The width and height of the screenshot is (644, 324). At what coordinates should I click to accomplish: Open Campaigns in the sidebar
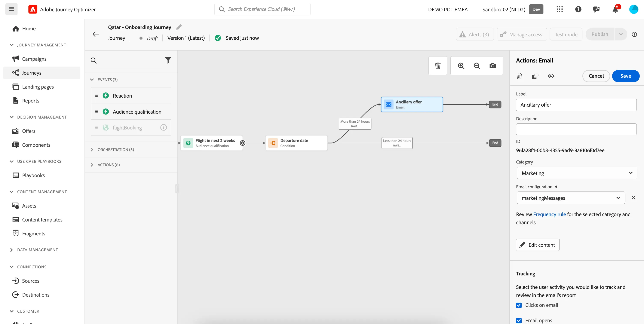point(34,59)
